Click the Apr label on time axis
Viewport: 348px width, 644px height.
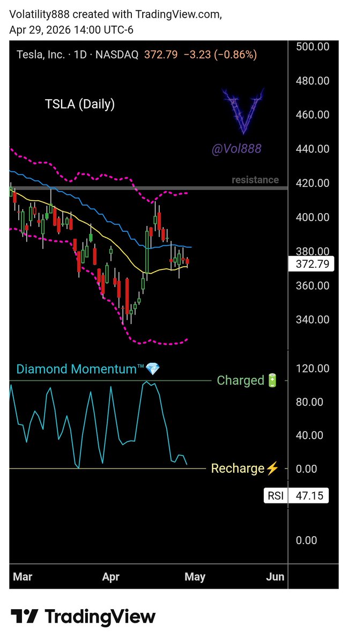[x=110, y=577]
